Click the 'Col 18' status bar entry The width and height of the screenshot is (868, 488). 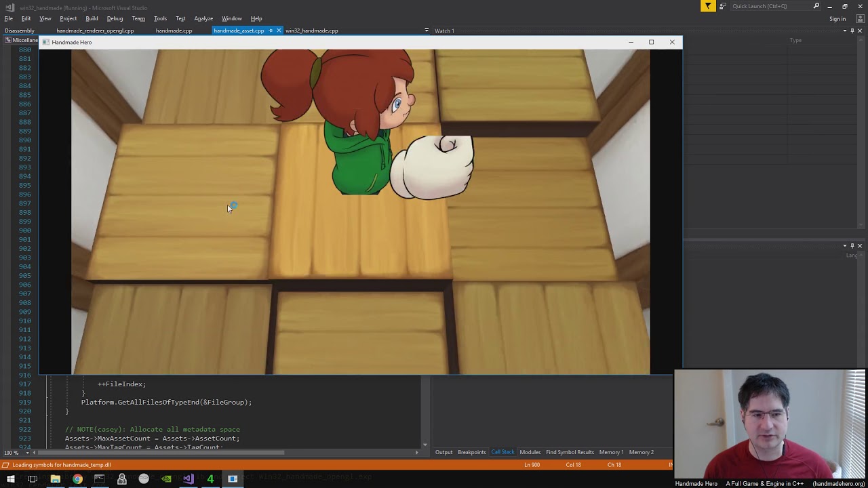click(x=573, y=465)
